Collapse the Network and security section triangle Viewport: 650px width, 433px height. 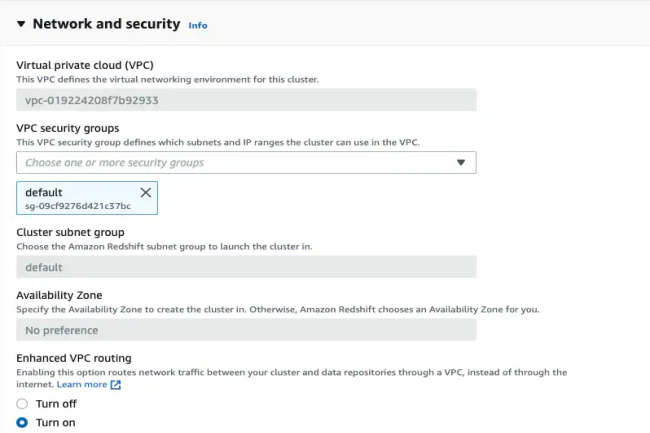tap(21, 24)
